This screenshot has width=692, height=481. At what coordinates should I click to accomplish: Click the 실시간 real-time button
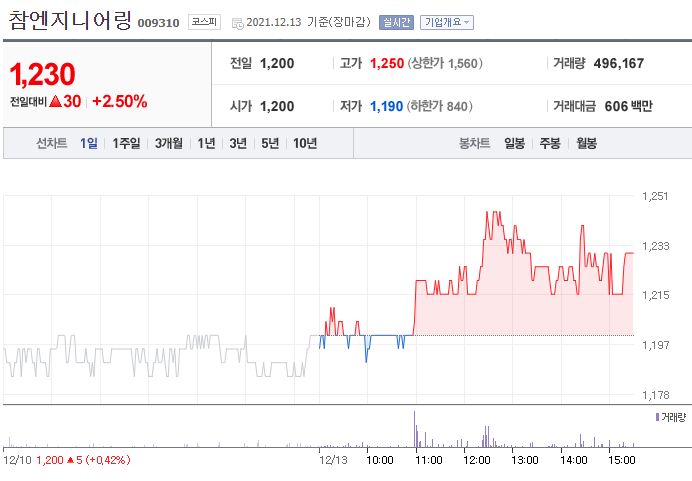coord(396,22)
